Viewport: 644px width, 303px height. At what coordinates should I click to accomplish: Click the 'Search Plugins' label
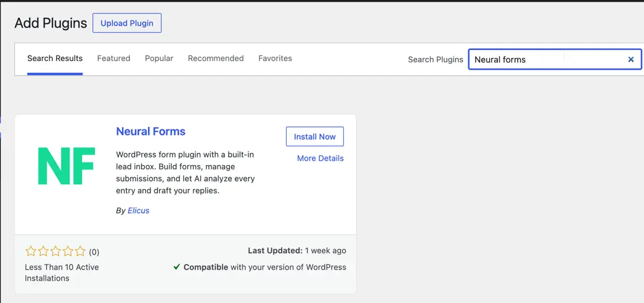coord(435,60)
